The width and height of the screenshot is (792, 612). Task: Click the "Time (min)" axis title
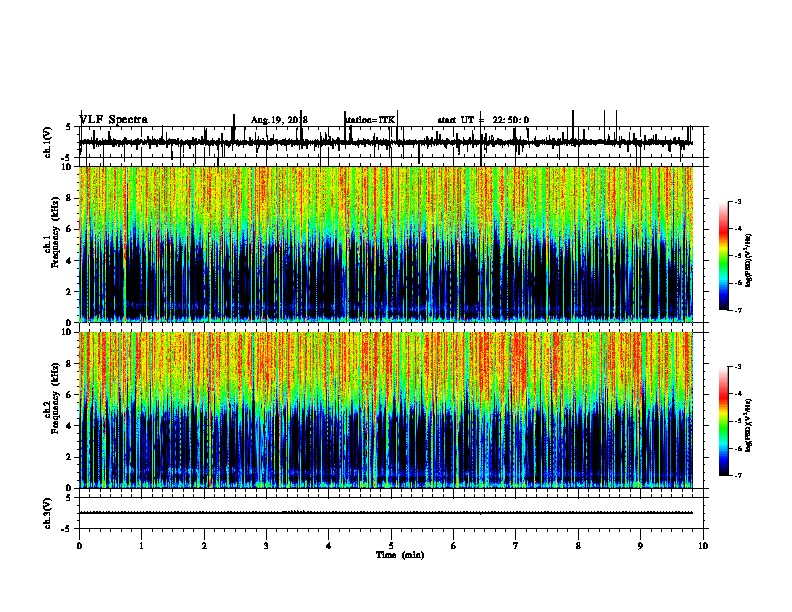tap(400, 555)
